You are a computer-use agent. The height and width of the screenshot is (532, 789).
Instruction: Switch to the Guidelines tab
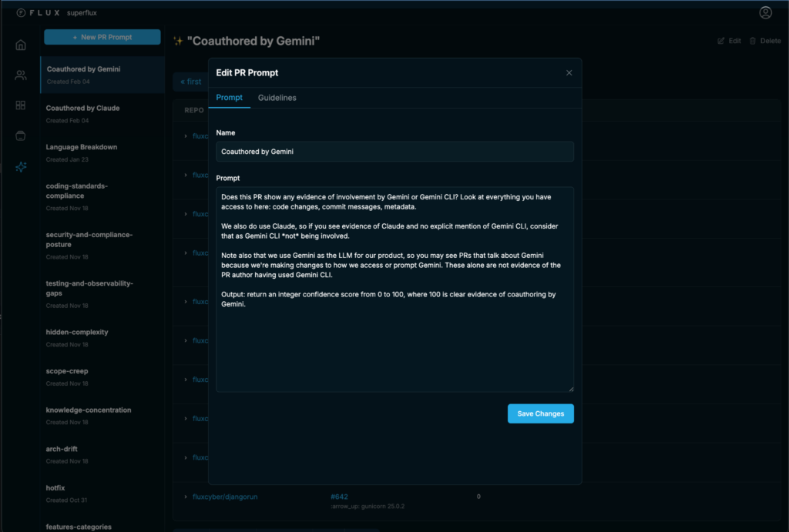pyautogui.click(x=277, y=98)
